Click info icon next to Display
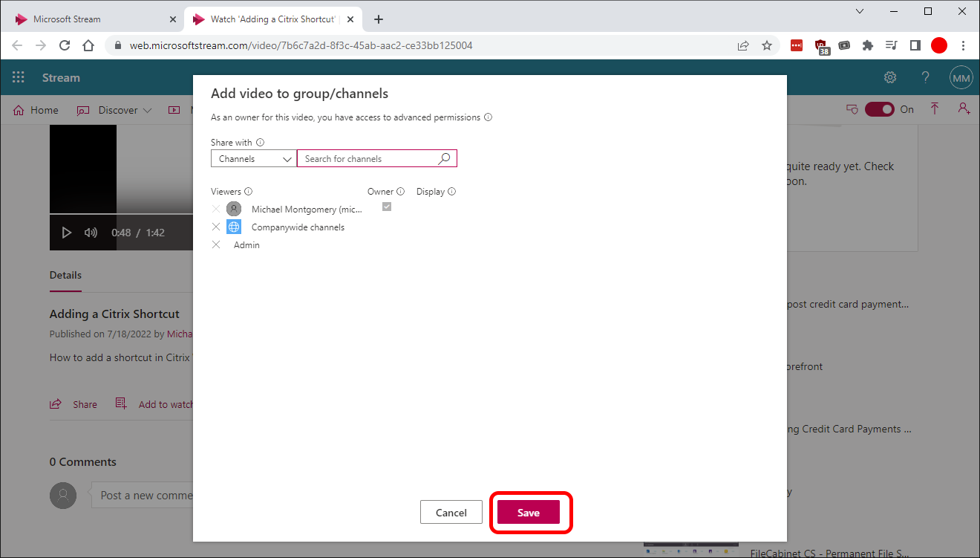Image resolution: width=980 pixels, height=558 pixels. (452, 192)
